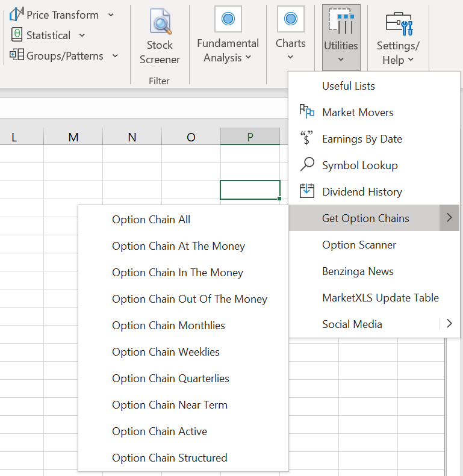
Task: Select Option Chain At The Money
Action: point(183,246)
